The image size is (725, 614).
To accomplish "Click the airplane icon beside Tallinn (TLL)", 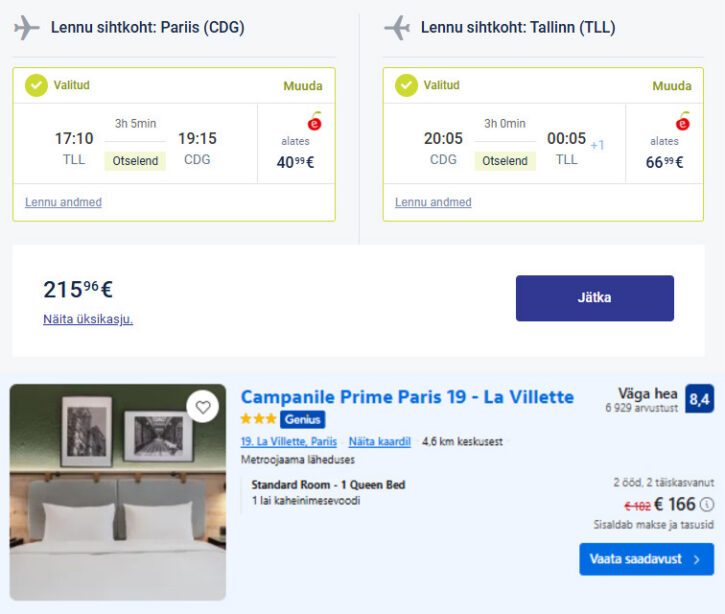I will pyautogui.click(x=397, y=28).
